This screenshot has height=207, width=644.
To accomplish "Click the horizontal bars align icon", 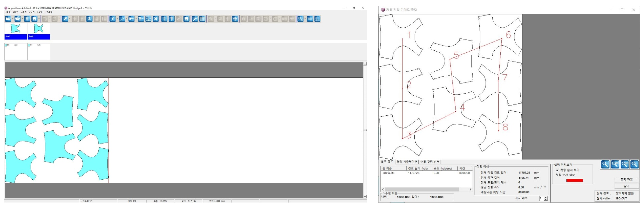I will [x=141, y=19].
